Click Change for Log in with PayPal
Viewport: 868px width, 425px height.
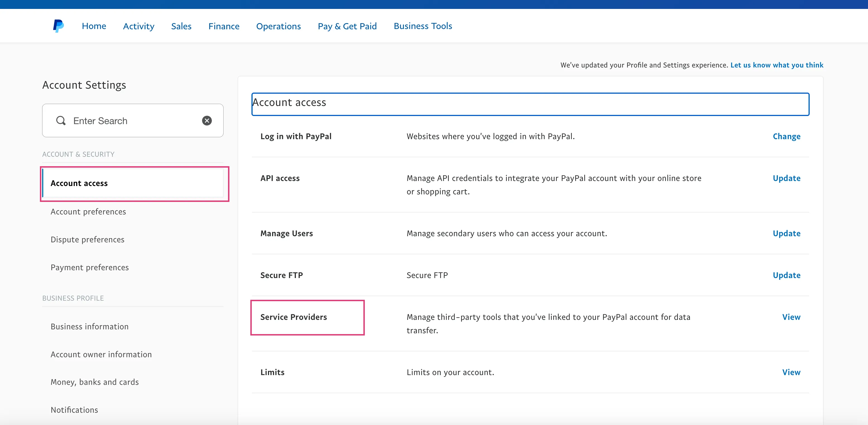pos(787,136)
